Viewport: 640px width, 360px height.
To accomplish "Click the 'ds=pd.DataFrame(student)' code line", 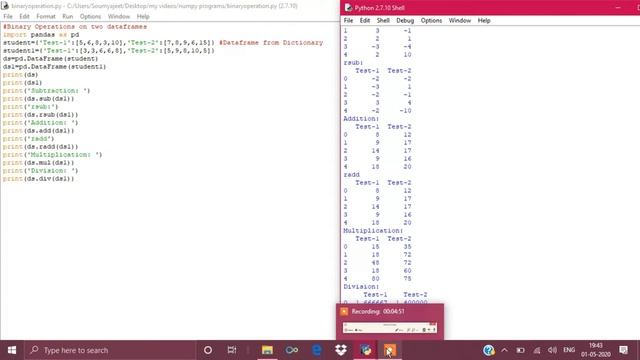I will click(51, 59).
